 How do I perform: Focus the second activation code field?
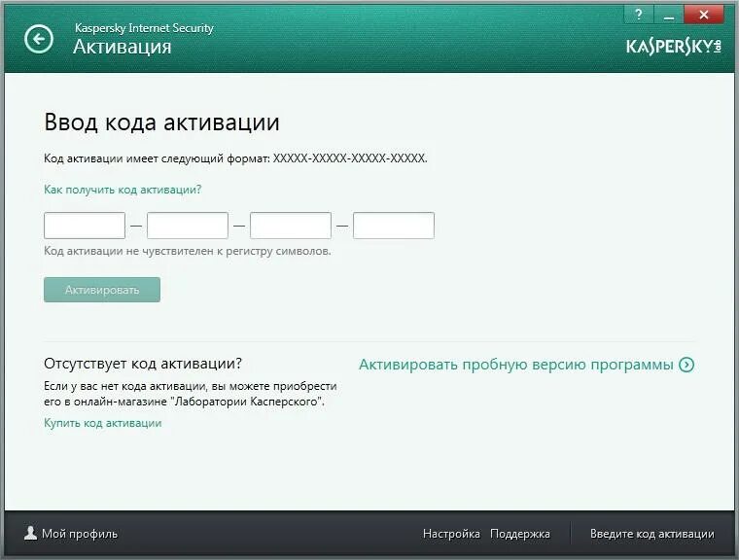pos(188,226)
